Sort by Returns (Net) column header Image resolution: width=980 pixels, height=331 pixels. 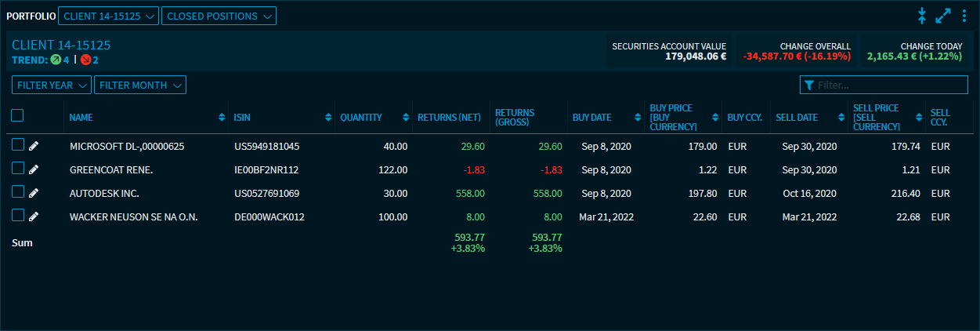tap(448, 118)
